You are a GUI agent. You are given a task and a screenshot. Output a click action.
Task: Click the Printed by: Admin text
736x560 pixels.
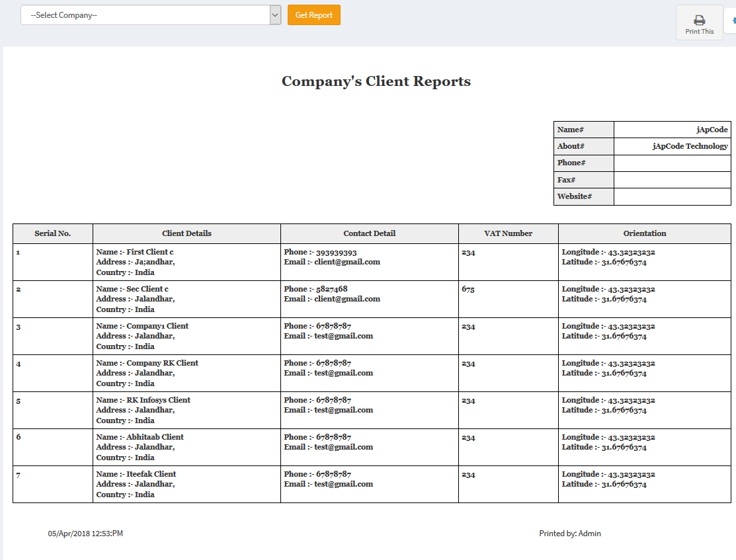click(x=570, y=534)
